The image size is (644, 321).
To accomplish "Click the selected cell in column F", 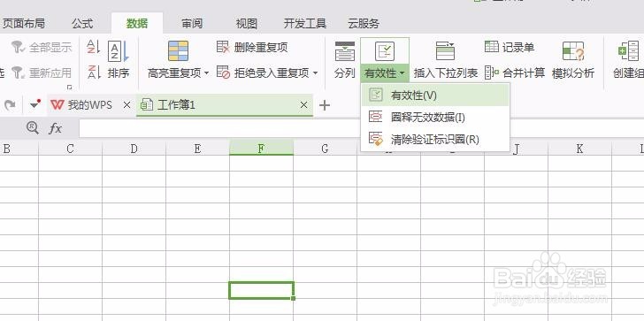I will click(x=261, y=290).
